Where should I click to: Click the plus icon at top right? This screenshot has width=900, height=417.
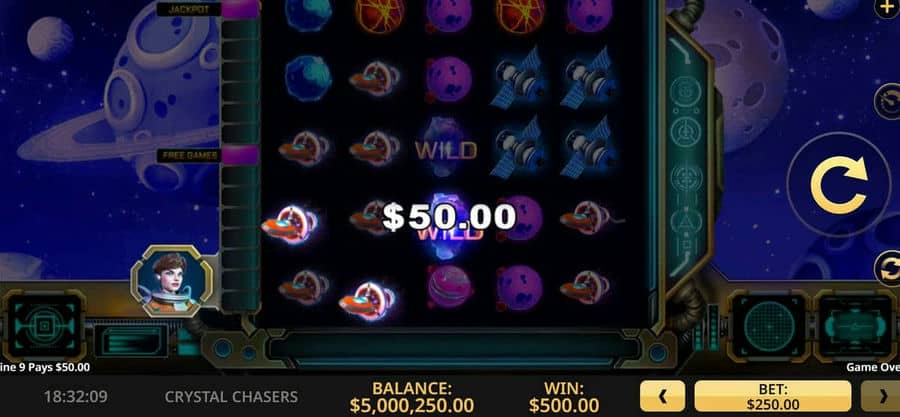click(x=887, y=9)
